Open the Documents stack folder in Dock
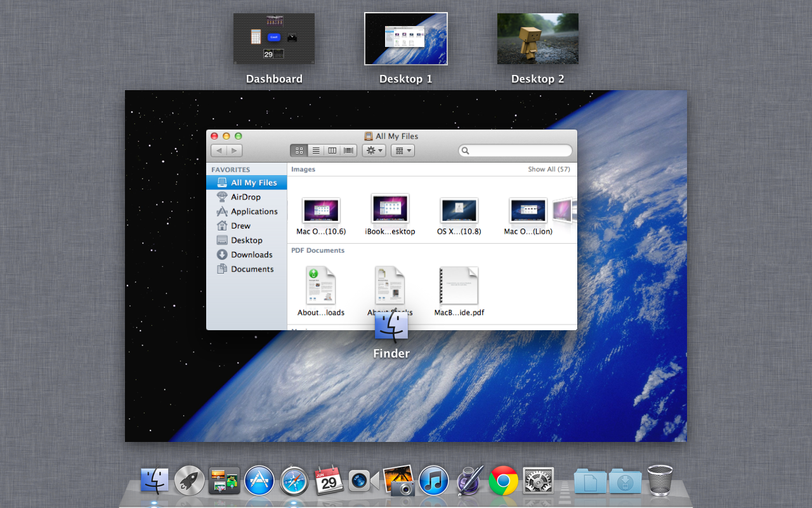The width and height of the screenshot is (812, 508). pos(591,481)
